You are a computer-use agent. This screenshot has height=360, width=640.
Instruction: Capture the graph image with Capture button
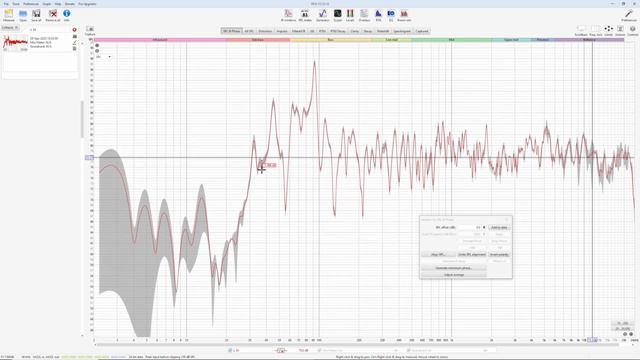(x=90, y=31)
